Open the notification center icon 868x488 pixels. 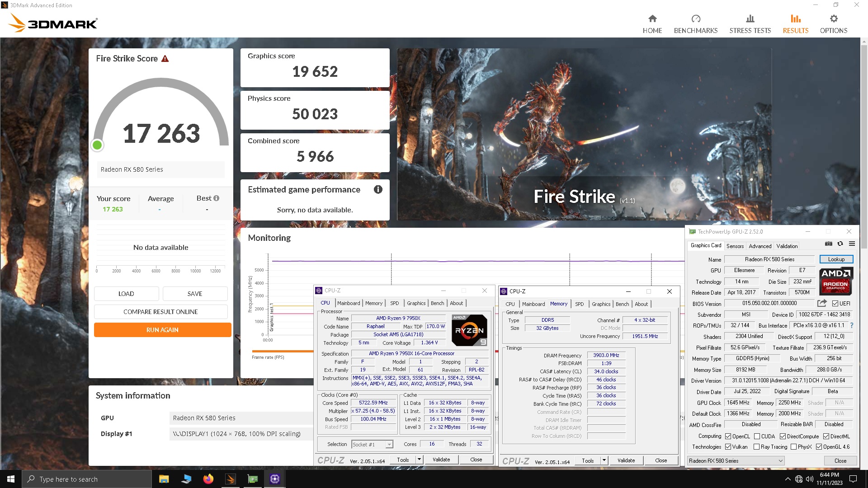coord(853,479)
